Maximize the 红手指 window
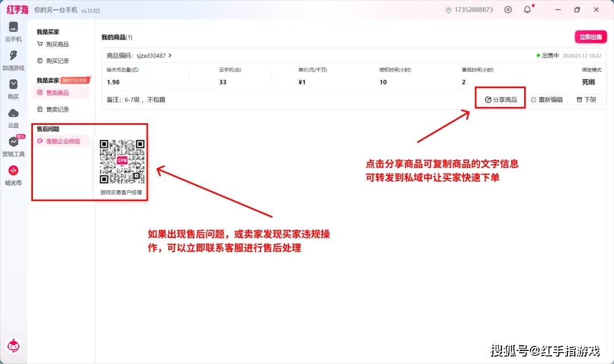The width and height of the screenshot is (614, 364). click(x=577, y=10)
